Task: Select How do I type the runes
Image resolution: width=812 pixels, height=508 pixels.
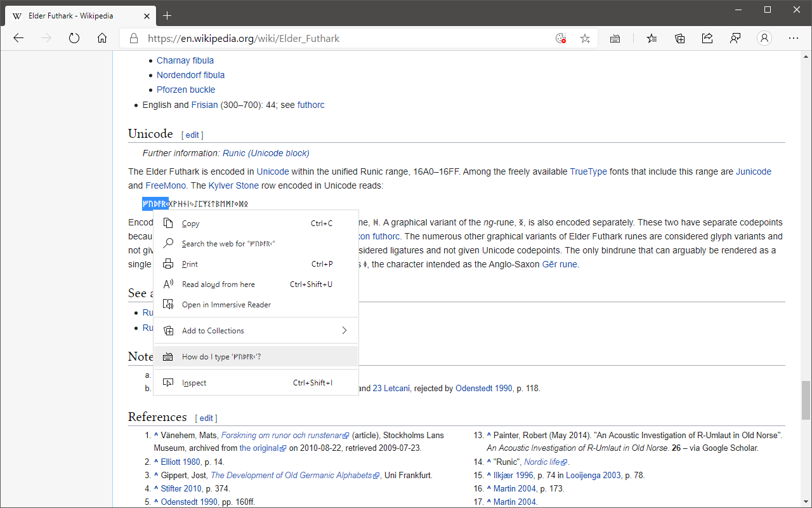Action: point(256,357)
